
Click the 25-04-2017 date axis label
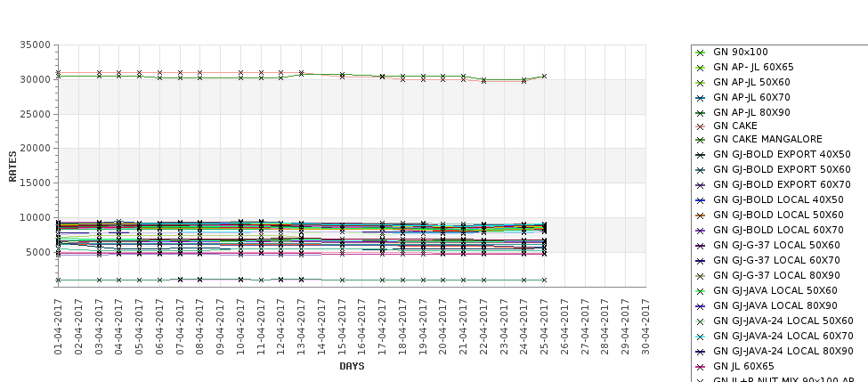[545, 327]
